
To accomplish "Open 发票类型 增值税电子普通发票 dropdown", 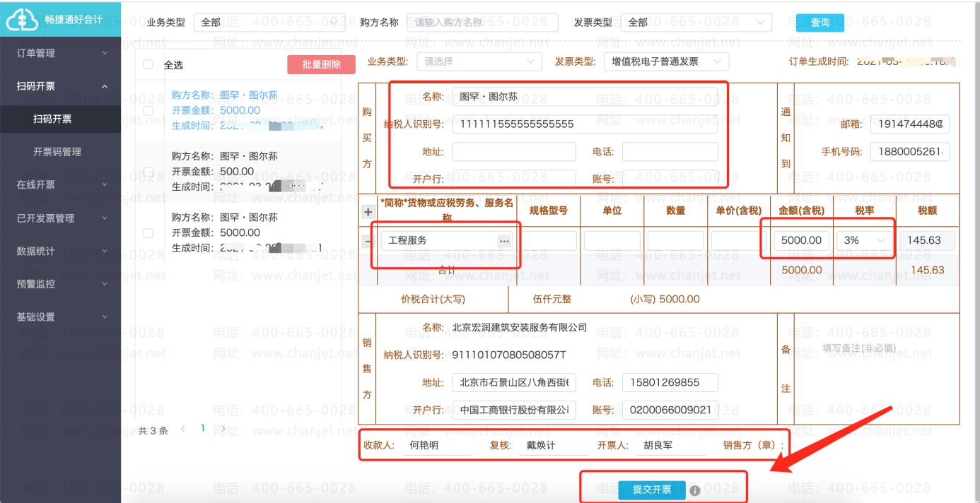I will click(x=666, y=61).
